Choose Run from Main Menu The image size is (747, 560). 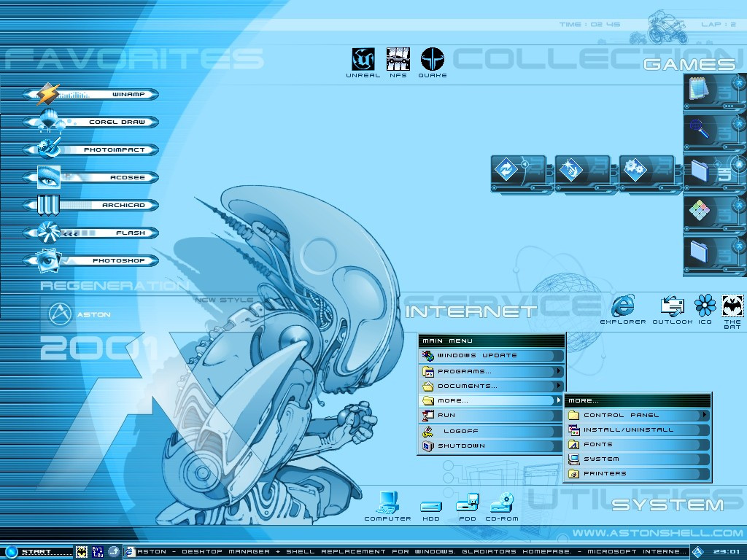click(x=491, y=415)
